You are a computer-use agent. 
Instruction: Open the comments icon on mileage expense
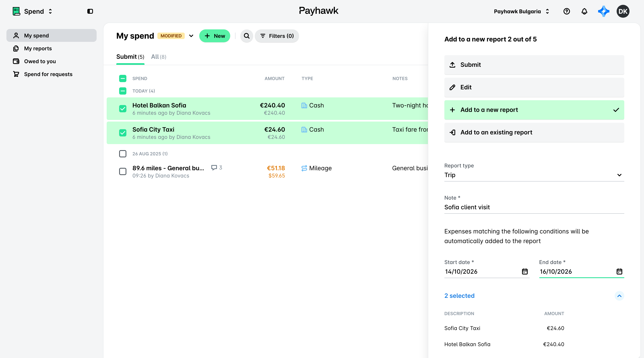coord(214,167)
